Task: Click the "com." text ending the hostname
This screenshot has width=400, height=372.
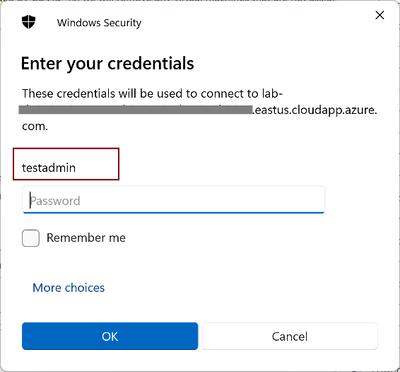Action: [35, 127]
